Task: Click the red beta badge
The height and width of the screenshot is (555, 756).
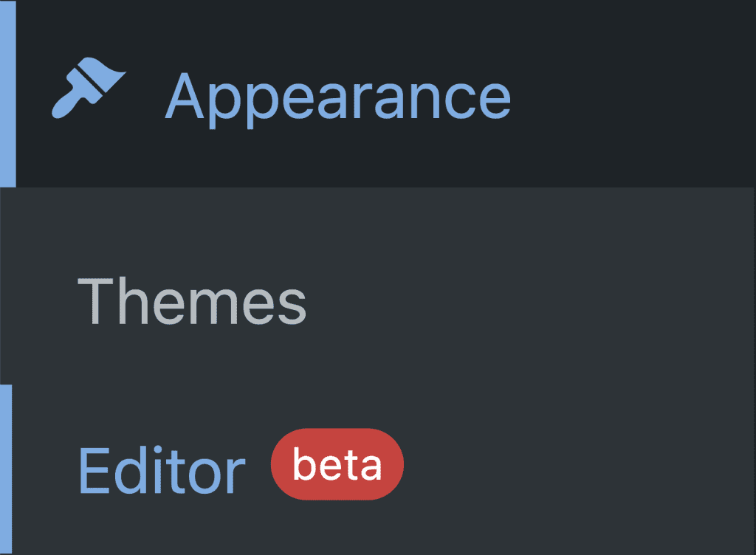Action: click(x=337, y=465)
